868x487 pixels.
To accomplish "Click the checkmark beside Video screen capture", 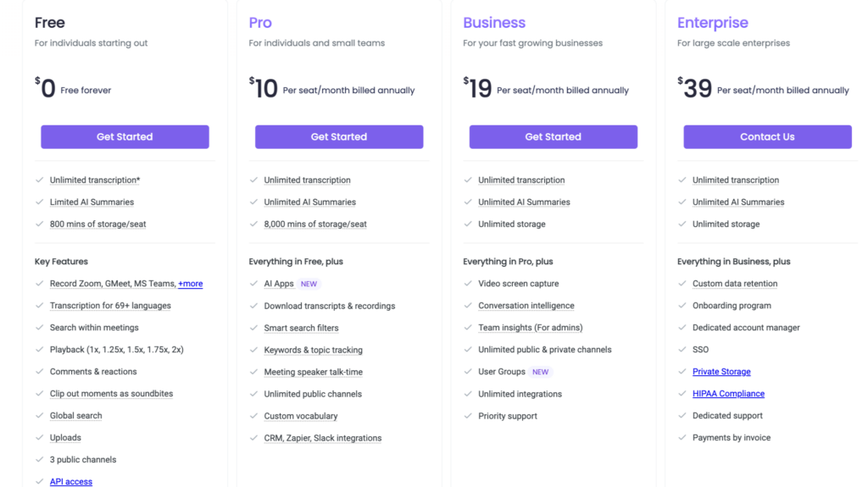I will coord(469,284).
